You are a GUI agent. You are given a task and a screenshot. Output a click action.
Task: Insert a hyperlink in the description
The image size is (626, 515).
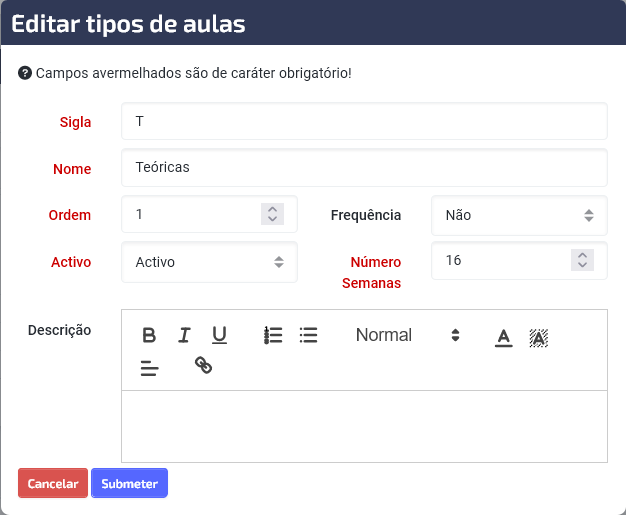pos(203,365)
